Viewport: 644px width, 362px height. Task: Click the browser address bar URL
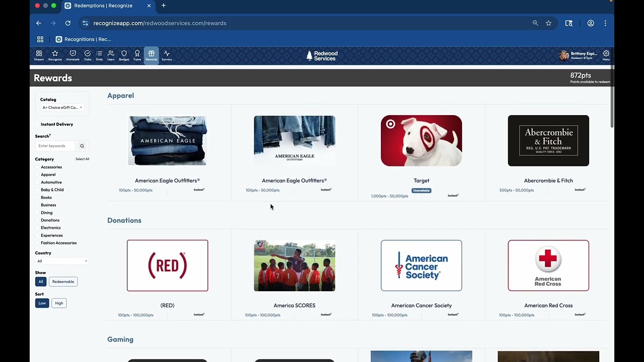(159, 23)
